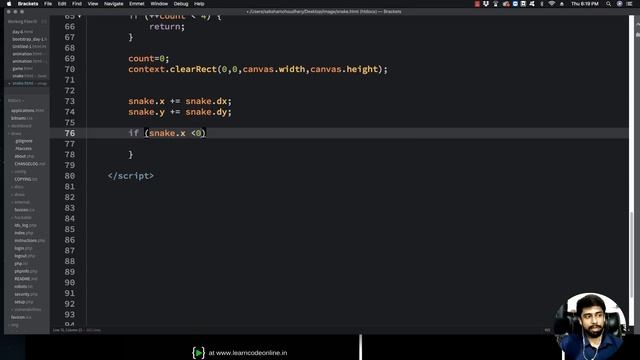The height and width of the screenshot is (360, 640).
Task: Click the 'if (snake.x <0)' line
Action: click(167, 133)
